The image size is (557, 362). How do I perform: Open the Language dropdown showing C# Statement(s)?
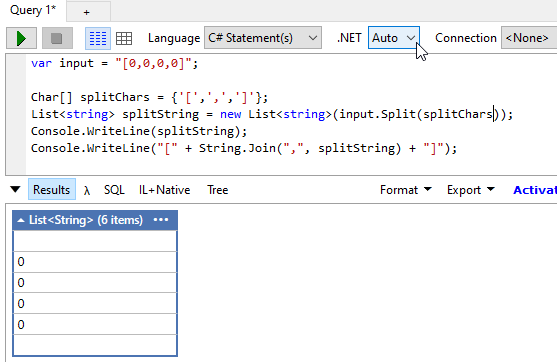click(263, 38)
